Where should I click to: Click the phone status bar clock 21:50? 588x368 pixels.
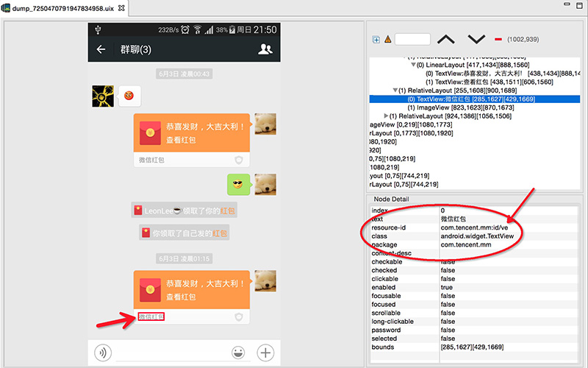pos(265,29)
